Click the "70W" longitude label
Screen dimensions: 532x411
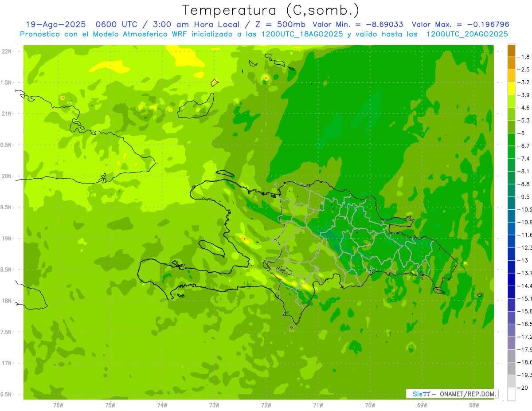pos(370,405)
